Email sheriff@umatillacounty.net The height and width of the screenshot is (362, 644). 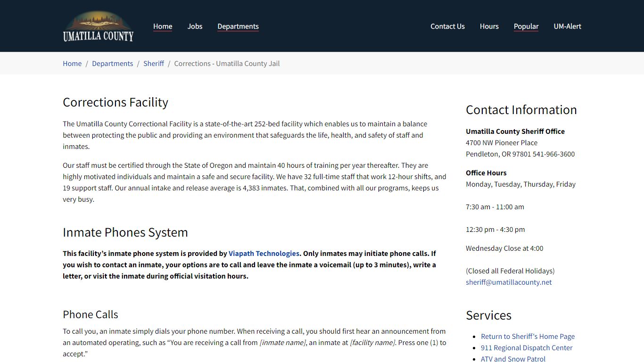point(509,282)
